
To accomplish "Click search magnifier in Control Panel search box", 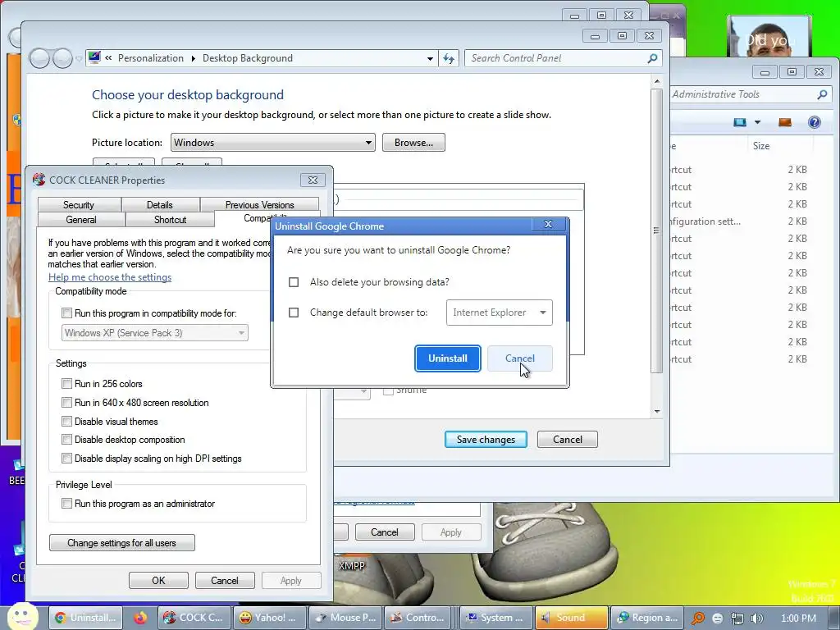I will tap(652, 58).
